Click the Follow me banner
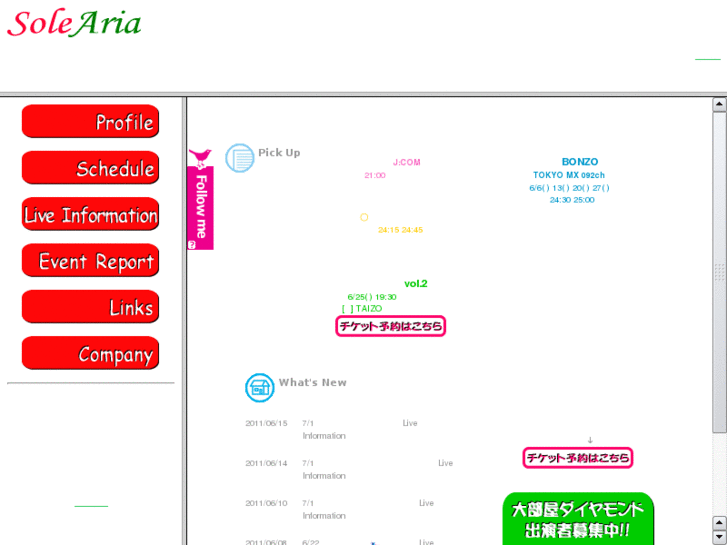Viewport: 727px width, 545px height. click(x=200, y=208)
